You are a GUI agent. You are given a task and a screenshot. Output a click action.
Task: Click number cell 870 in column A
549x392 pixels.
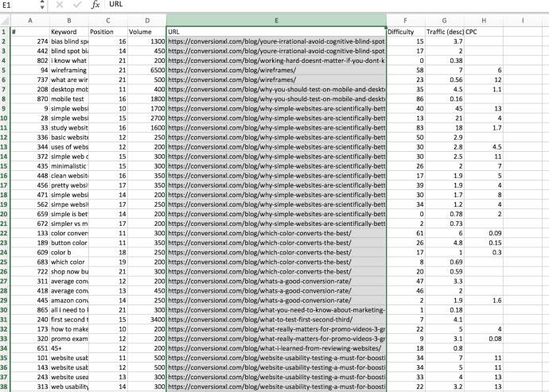point(30,99)
